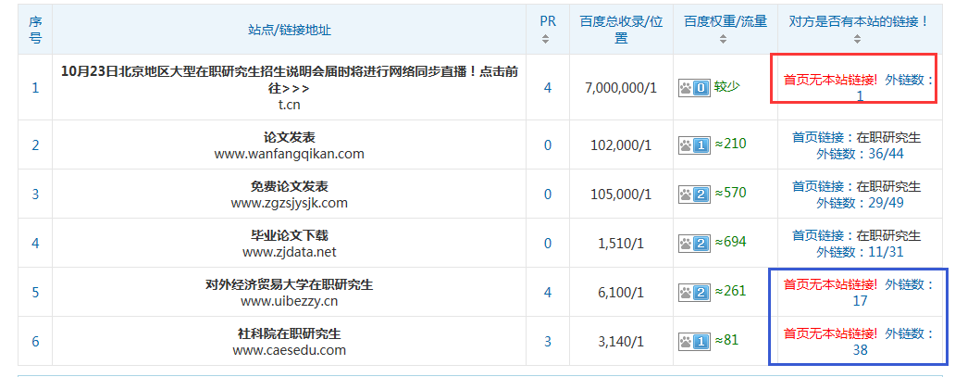The image size is (980, 377).
Task: Open the www.caesedu.com address
Action: [x=289, y=350]
